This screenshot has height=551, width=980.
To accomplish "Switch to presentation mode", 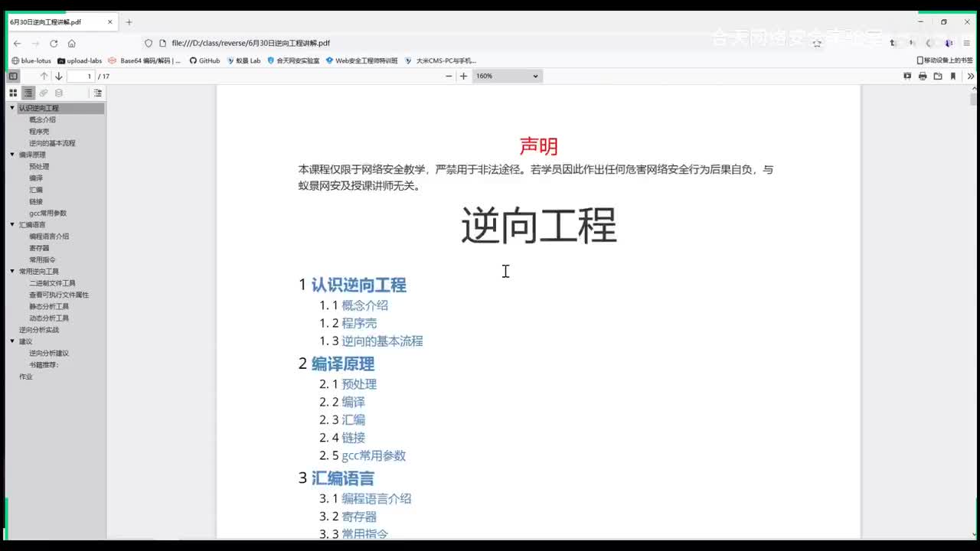I will (907, 76).
